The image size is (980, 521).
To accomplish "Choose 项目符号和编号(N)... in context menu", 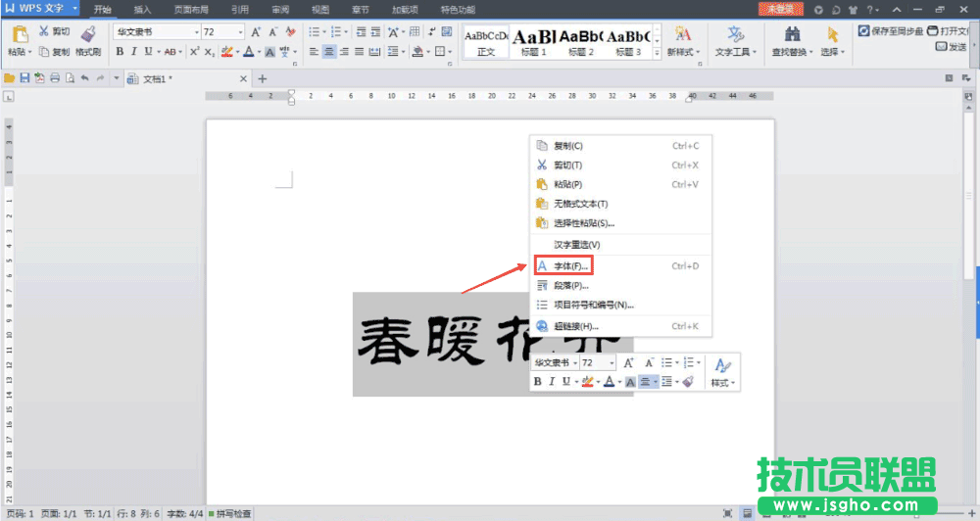I will pyautogui.click(x=622, y=305).
